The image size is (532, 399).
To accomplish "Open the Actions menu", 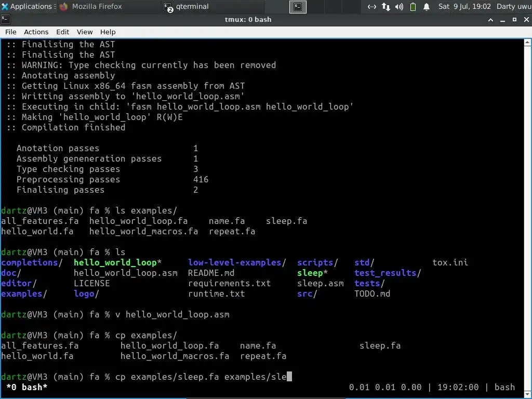I will (x=36, y=32).
